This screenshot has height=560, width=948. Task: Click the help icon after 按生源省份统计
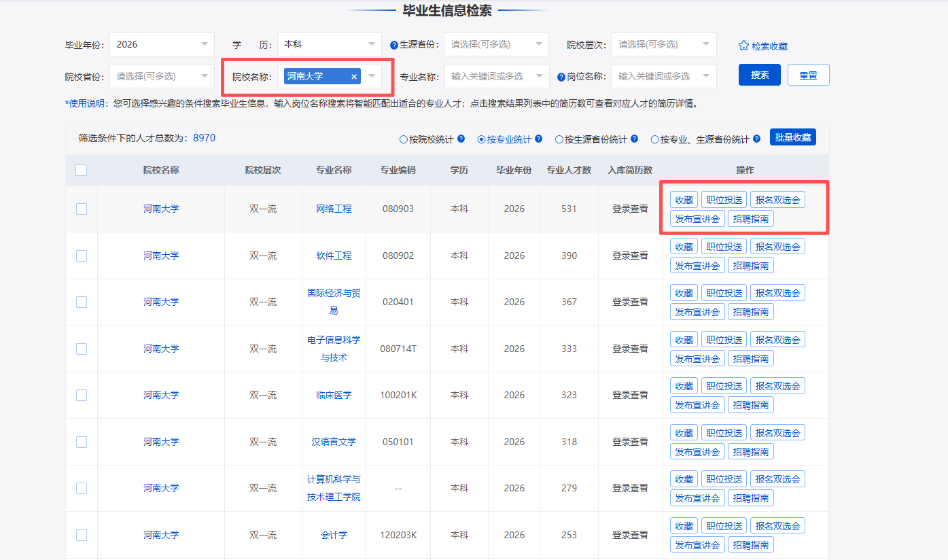[634, 139]
